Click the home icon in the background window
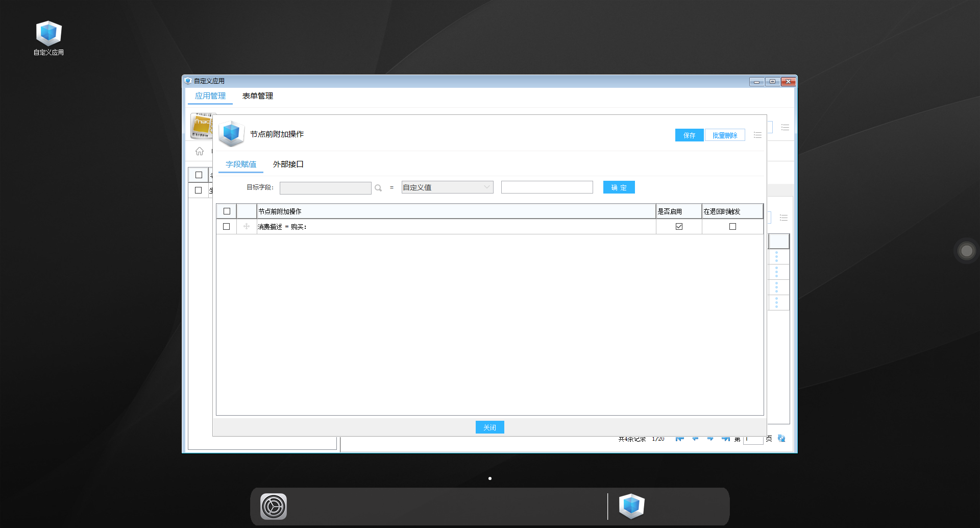Viewport: 980px width, 528px height. [200, 151]
